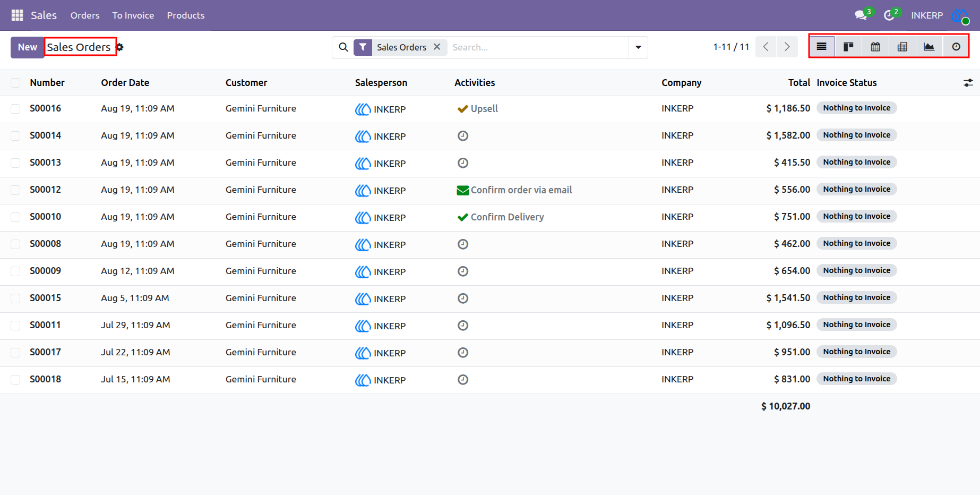Viewport: 980px width, 495px height.
Task: Switch to kanban view
Action: (x=848, y=47)
